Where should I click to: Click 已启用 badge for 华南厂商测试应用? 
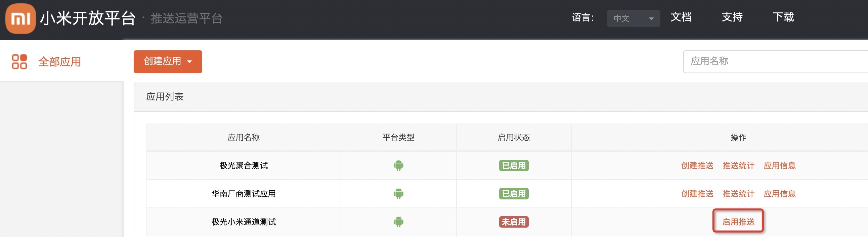click(514, 194)
